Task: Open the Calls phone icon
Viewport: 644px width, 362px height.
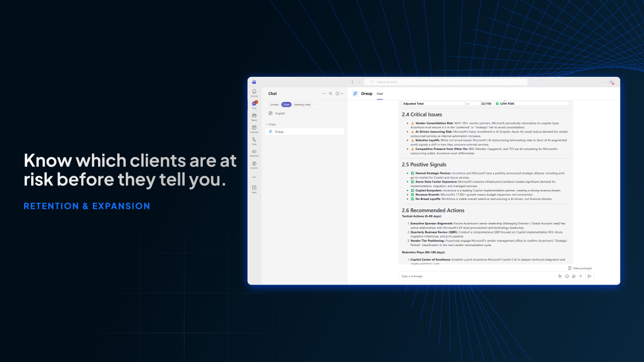Action: point(254,140)
